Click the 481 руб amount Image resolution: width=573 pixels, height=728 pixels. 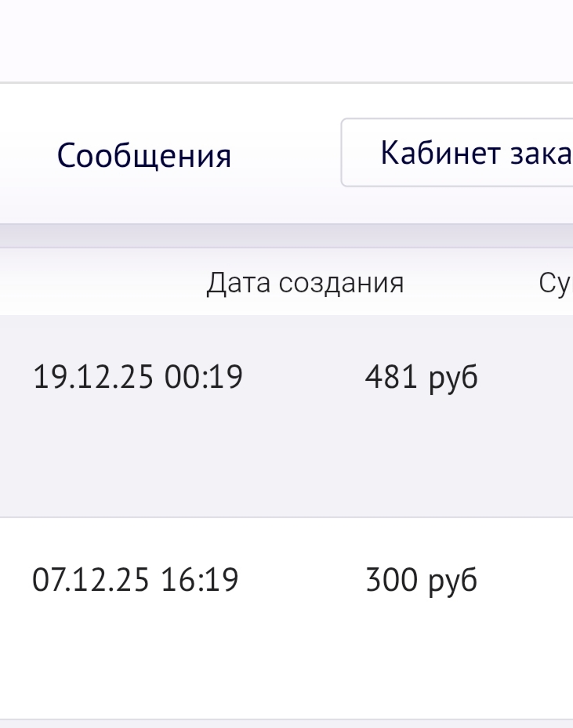422,378
